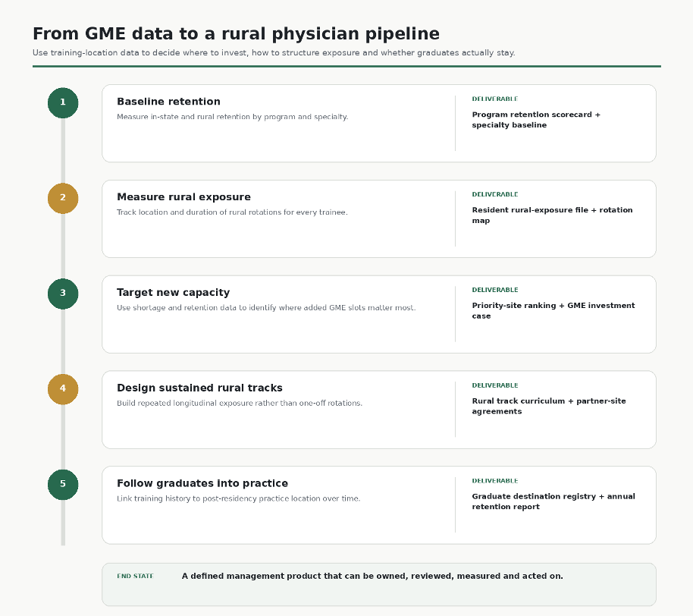Select the gold step 4 marker
The height and width of the screenshot is (616, 693).
click(x=63, y=389)
